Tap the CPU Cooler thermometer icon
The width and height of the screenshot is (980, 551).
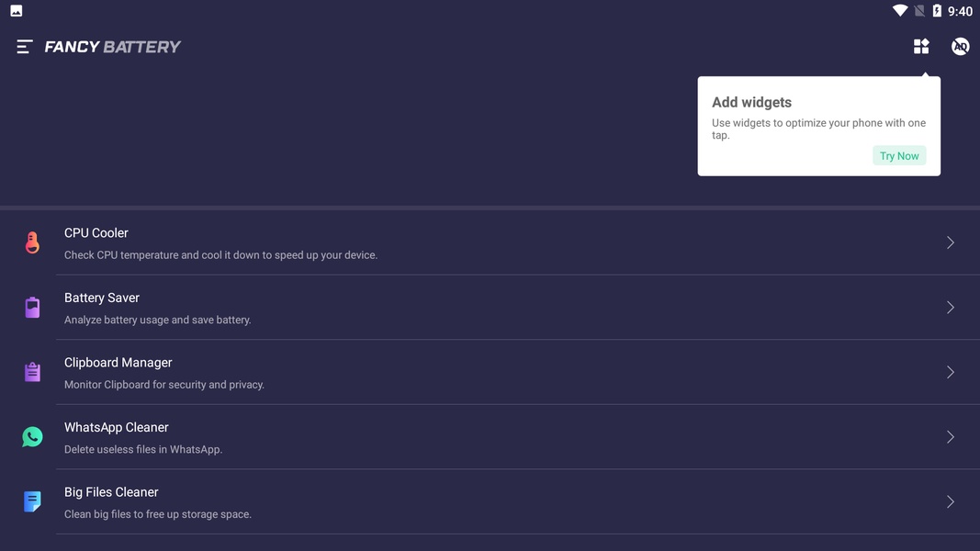click(x=32, y=242)
